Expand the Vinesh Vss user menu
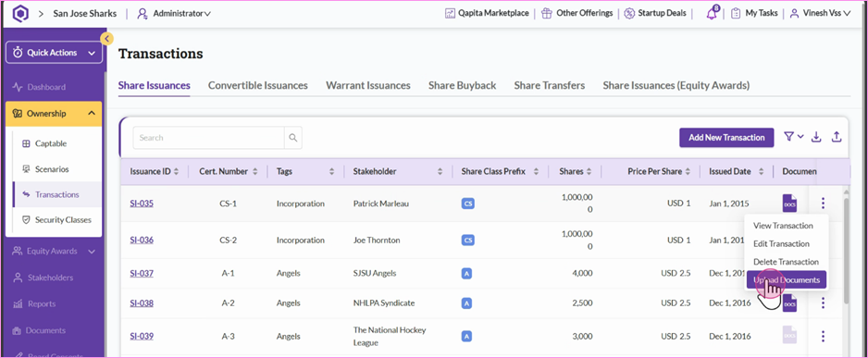 820,13
